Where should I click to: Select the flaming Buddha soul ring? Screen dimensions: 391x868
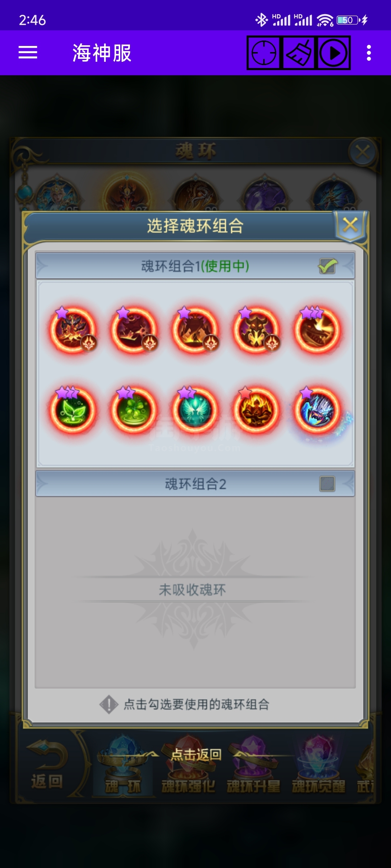(256, 410)
